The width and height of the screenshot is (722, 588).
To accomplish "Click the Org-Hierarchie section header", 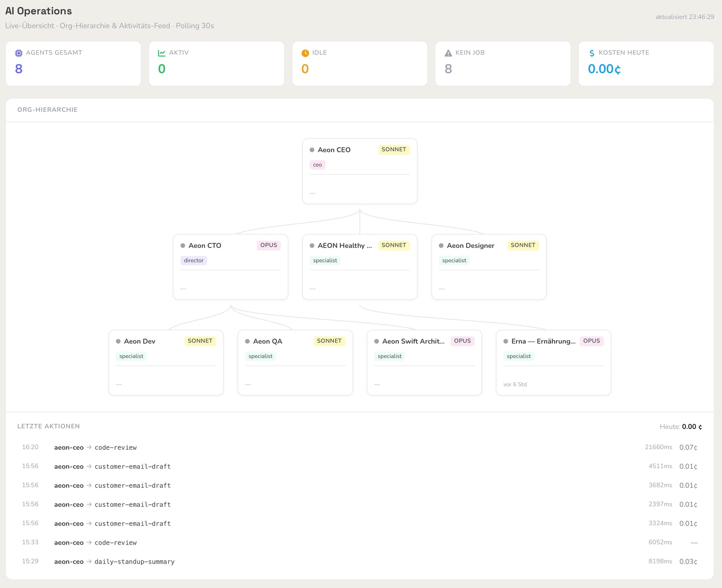I will 47,110.
